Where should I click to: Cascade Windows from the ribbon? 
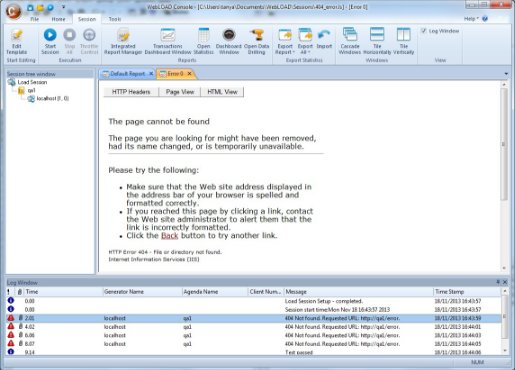click(350, 41)
